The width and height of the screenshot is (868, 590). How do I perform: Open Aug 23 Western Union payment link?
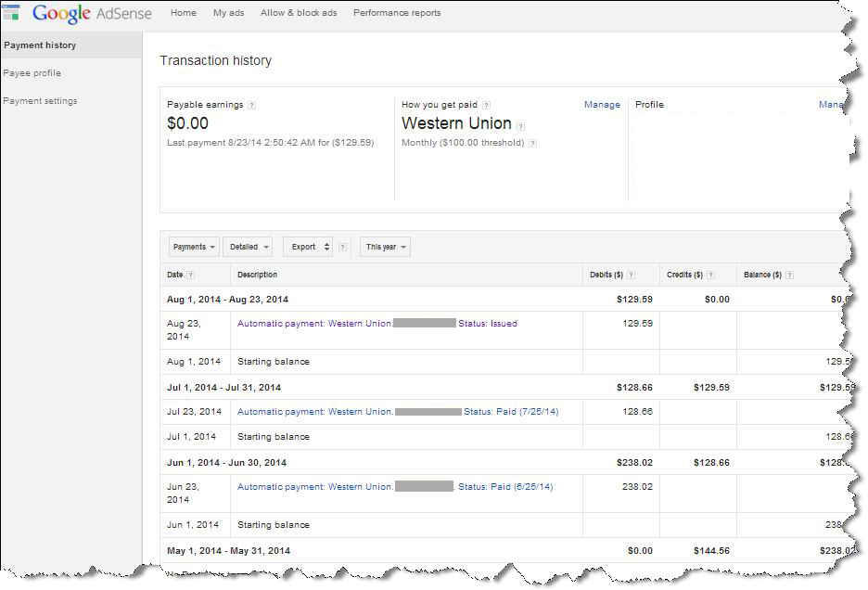click(314, 324)
